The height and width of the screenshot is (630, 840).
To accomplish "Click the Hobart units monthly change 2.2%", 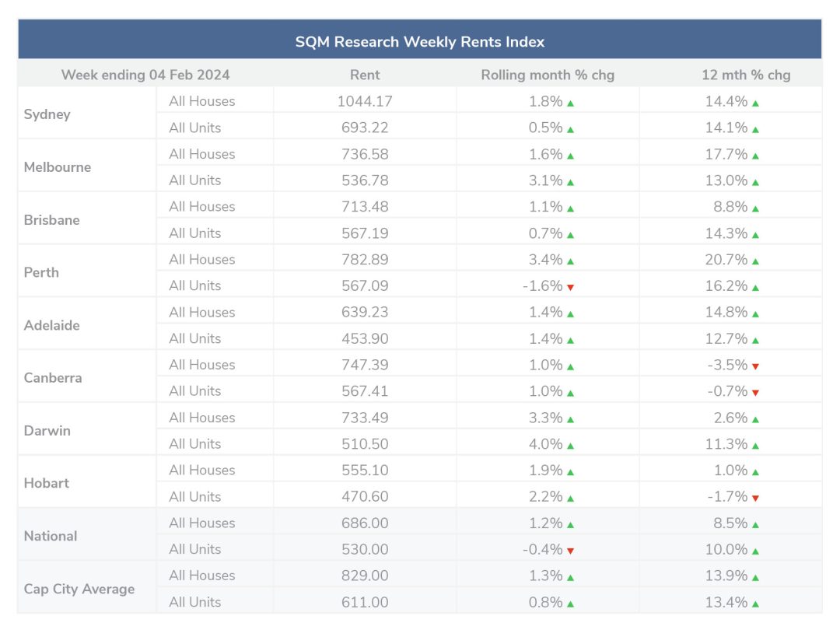I will 545,496.
